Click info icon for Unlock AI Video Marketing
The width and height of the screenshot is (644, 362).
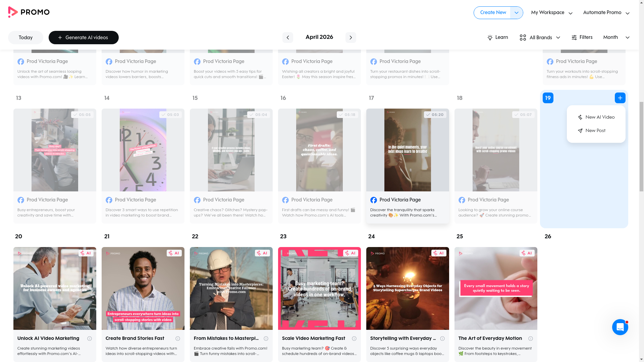[90, 339]
